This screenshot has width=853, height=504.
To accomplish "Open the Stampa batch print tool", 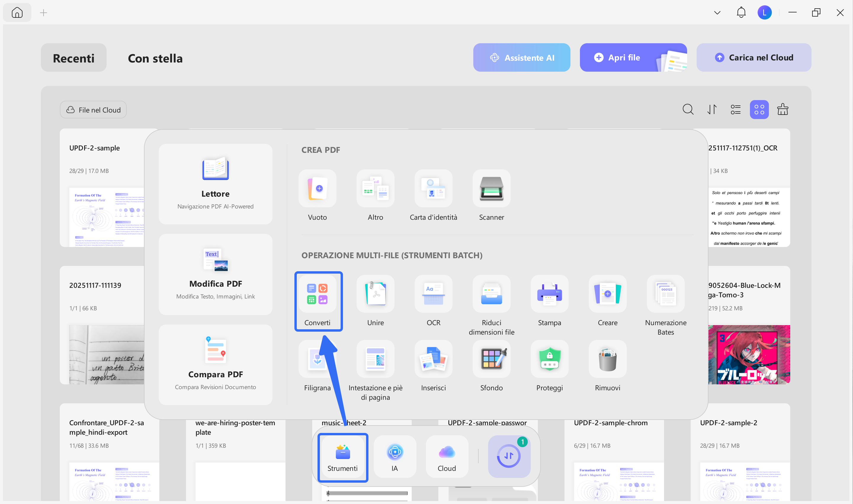I will pyautogui.click(x=550, y=301).
